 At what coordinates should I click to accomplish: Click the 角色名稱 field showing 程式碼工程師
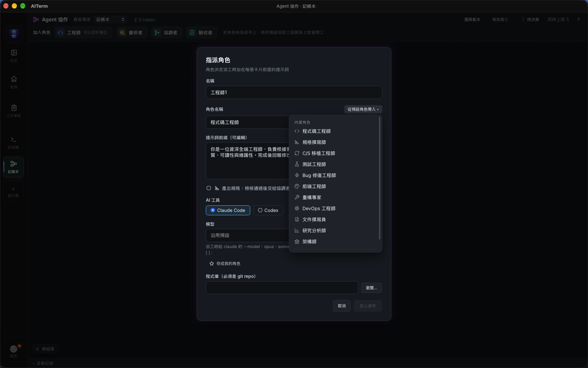[247, 122]
